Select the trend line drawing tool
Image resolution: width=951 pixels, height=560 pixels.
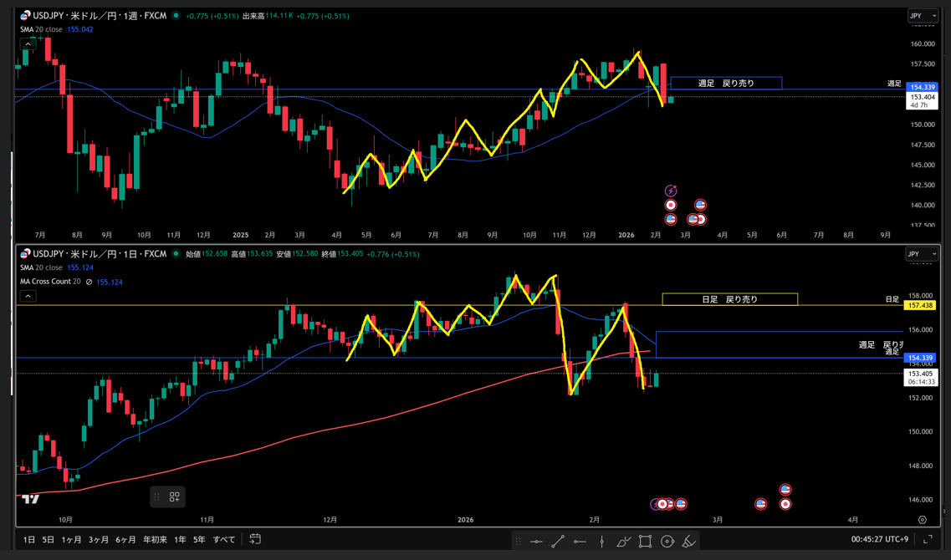[x=558, y=542]
